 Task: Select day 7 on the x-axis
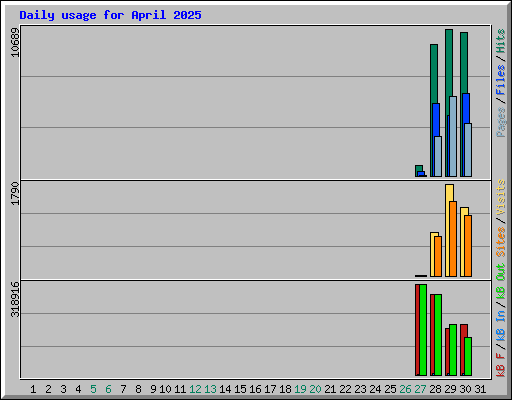click(x=123, y=389)
